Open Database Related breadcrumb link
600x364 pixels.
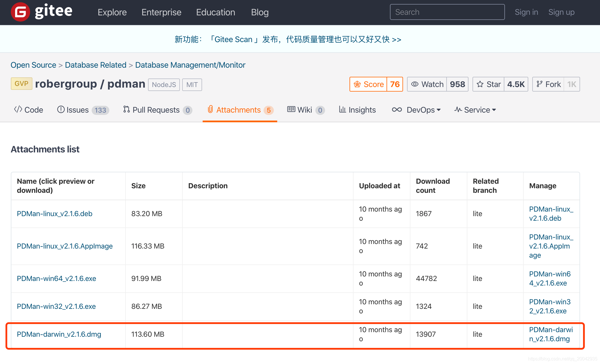[95, 65]
